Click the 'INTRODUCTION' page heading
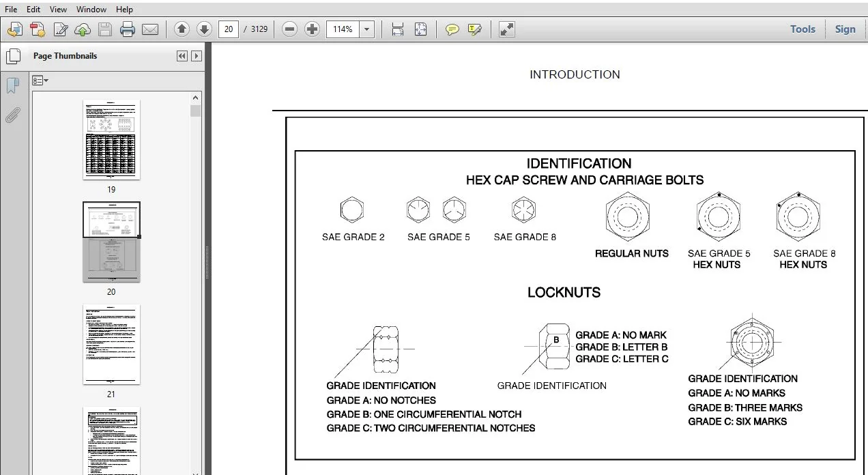Viewport: 868px width, 475px height. (x=575, y=75)
